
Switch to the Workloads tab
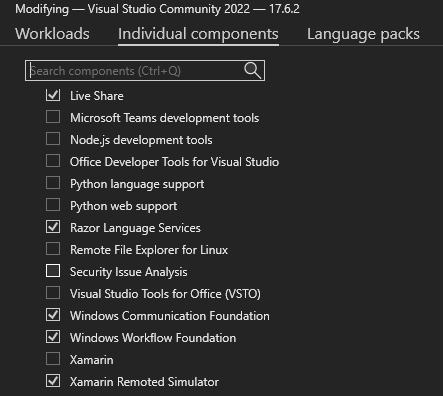(52, 34)
